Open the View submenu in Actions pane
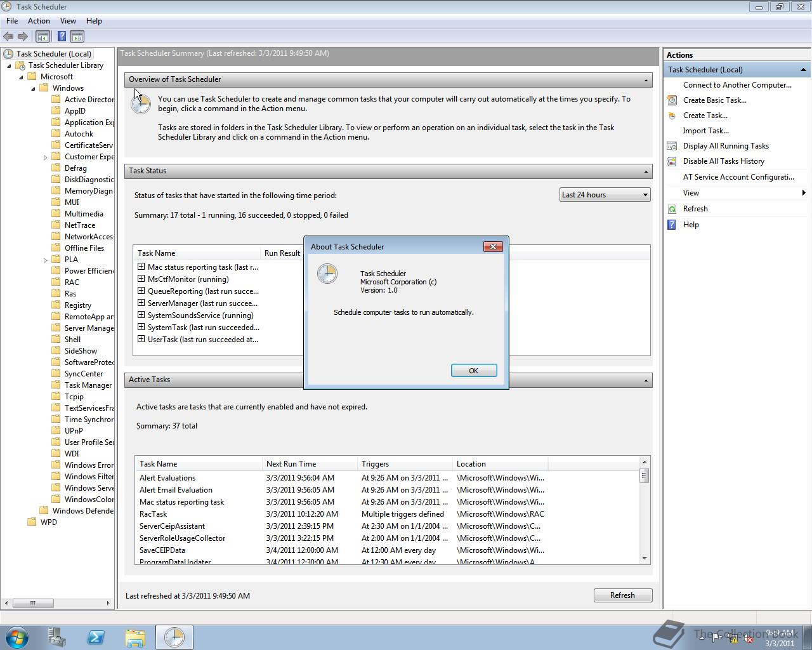Viewport: 812px width, 650px height. point(737,193)
